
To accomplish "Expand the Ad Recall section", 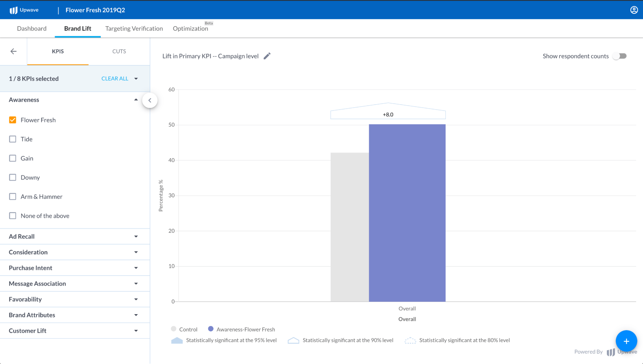I will point(75,236).
